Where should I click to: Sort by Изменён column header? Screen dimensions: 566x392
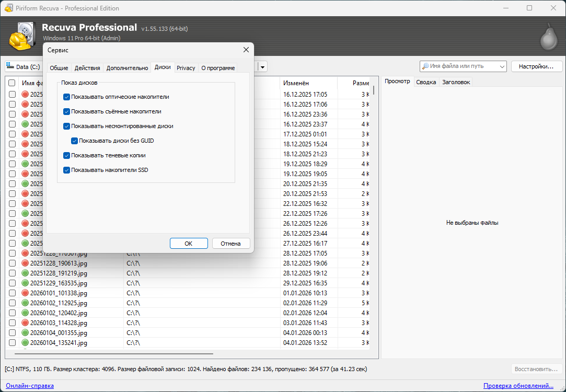[x=309, y=83]
